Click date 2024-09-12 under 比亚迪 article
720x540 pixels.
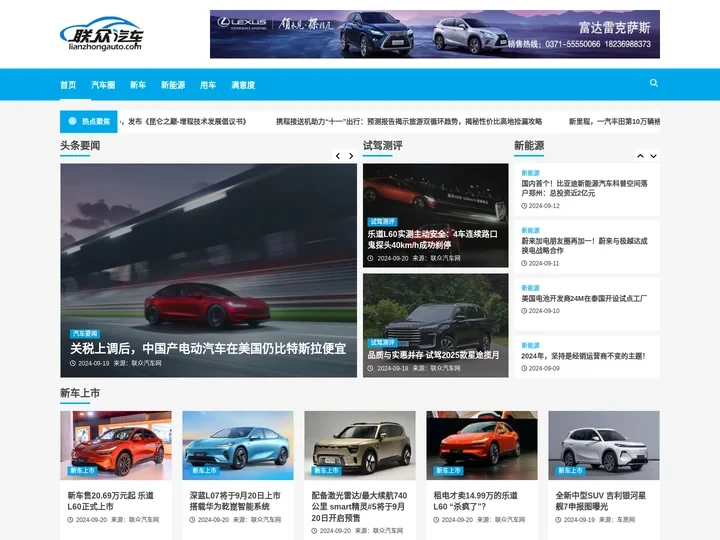point(544,206)
